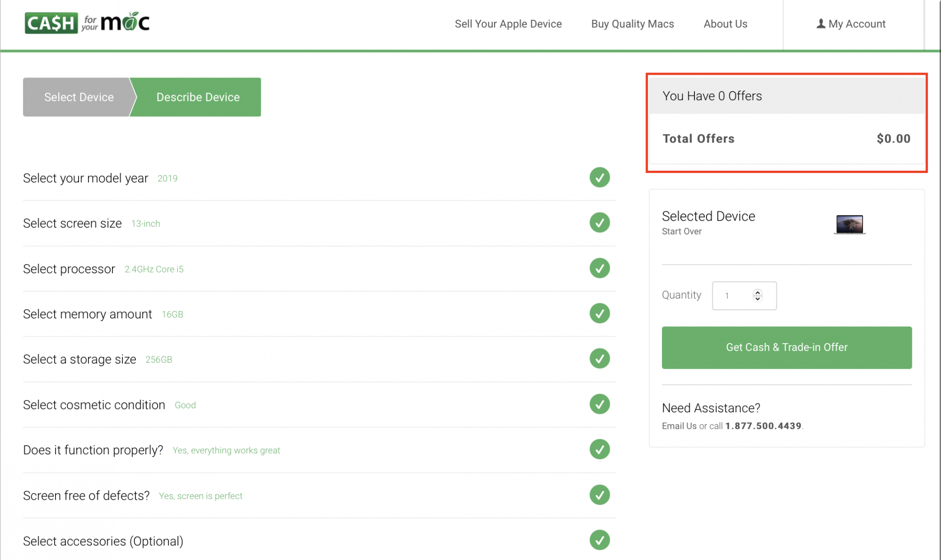Expand the Select your model year row

tap(86, 178)
